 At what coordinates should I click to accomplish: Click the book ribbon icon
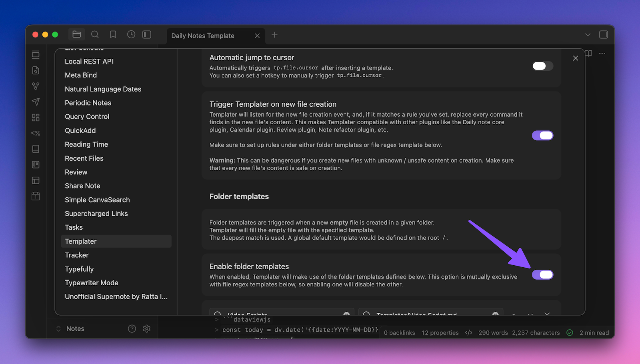click(36, 149)
